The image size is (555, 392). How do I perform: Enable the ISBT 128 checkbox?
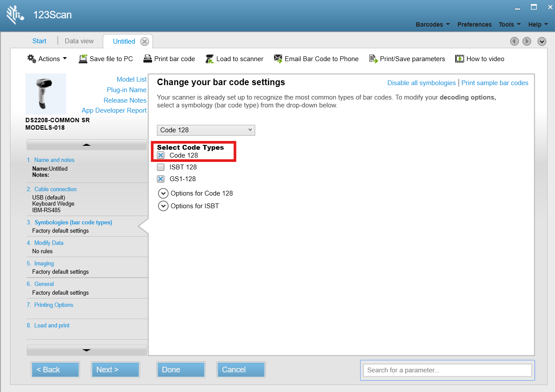click(161, 167)
